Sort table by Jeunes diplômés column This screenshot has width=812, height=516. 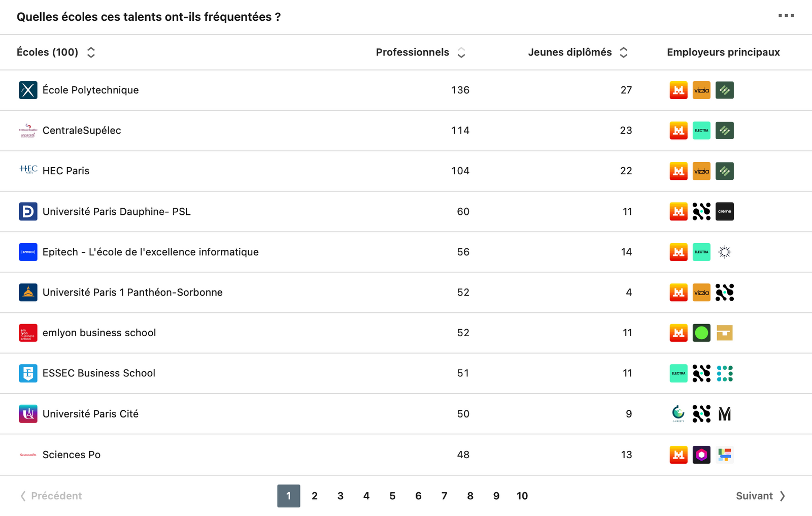(624, 52)
